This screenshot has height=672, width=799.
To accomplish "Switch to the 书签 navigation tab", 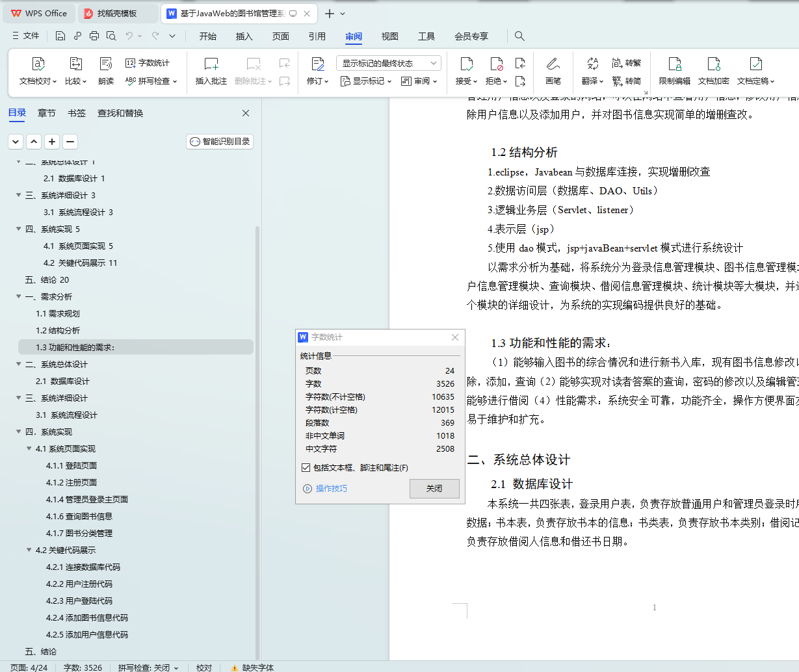I will pyautogui.click(x=77, y=113).
